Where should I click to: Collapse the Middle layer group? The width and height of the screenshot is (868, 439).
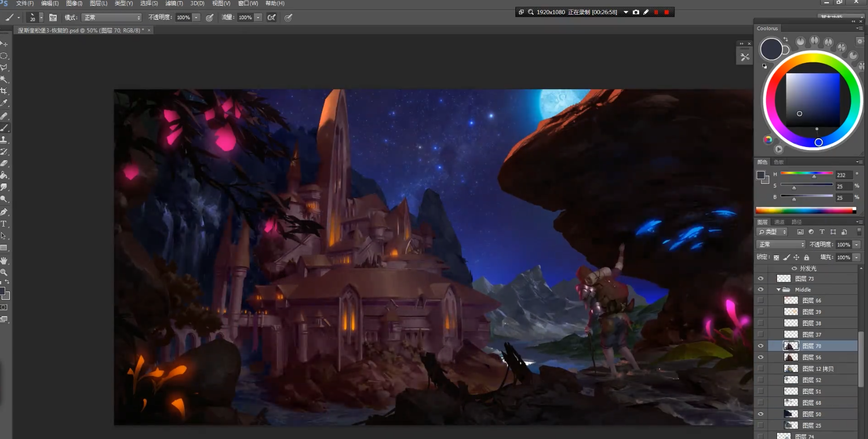(x=778, y=289)
